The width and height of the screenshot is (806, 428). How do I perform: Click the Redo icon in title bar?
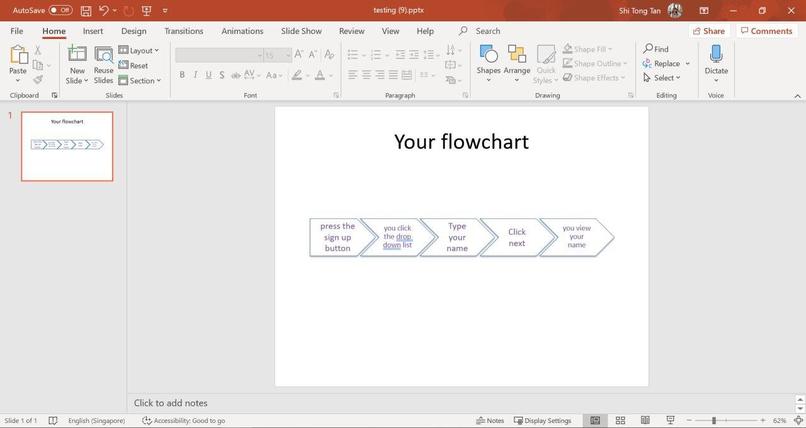129,11
